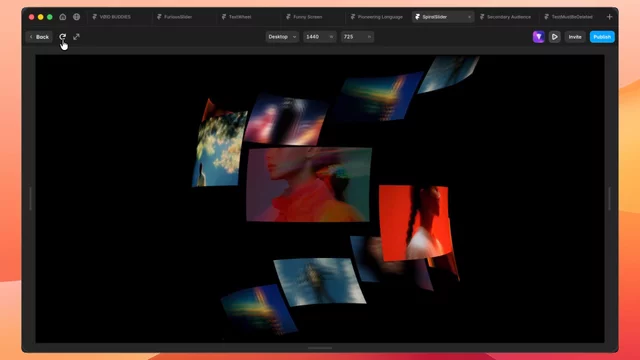Grab the bottom preview resize handle
Screen dimensions: 640x360
(x=320, y=348)
